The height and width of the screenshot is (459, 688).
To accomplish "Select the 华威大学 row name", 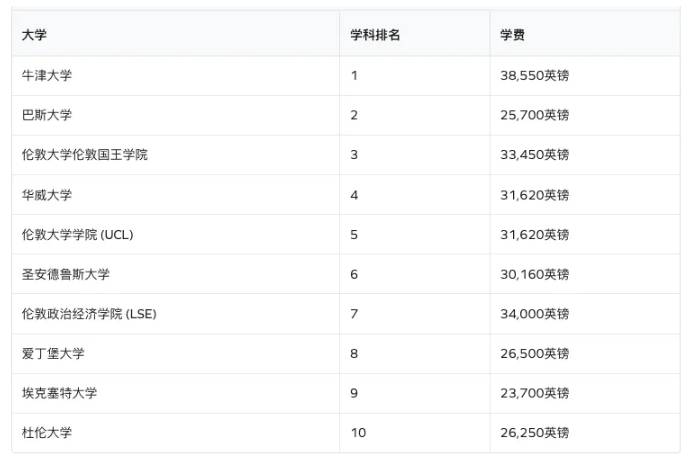I will click(47, 195).
